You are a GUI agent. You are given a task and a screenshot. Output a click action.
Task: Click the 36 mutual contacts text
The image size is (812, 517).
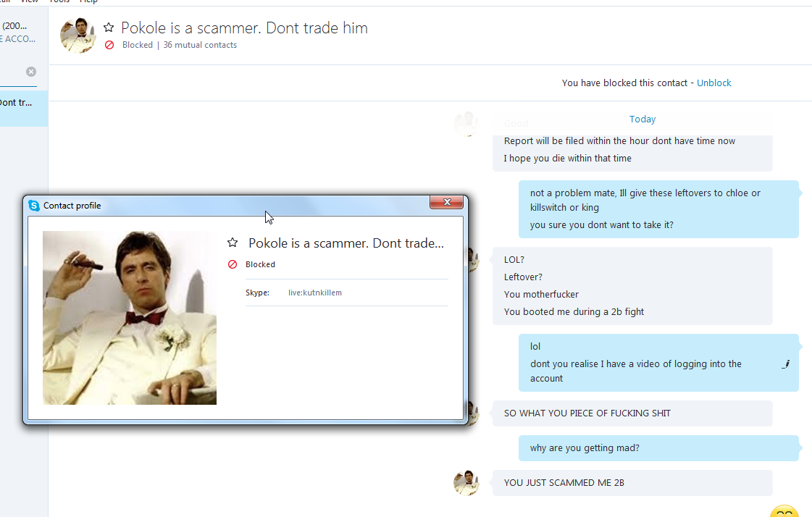200,45
